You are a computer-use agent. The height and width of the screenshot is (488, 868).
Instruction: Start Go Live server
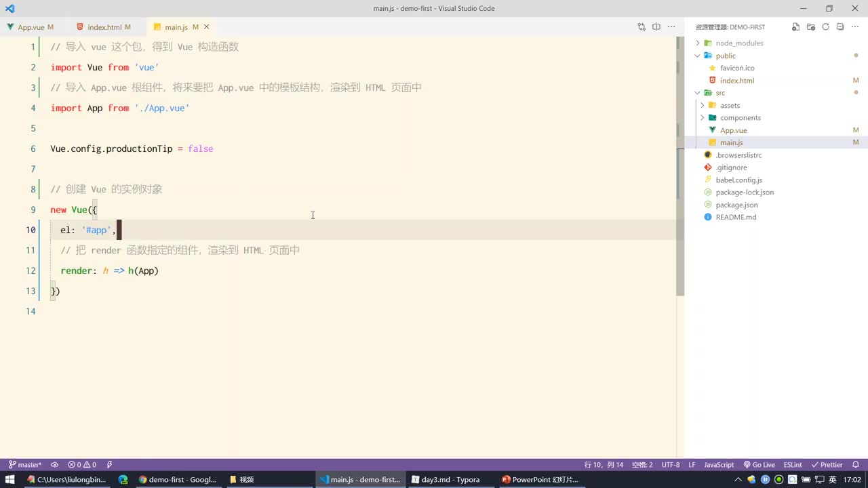point(759,465)
